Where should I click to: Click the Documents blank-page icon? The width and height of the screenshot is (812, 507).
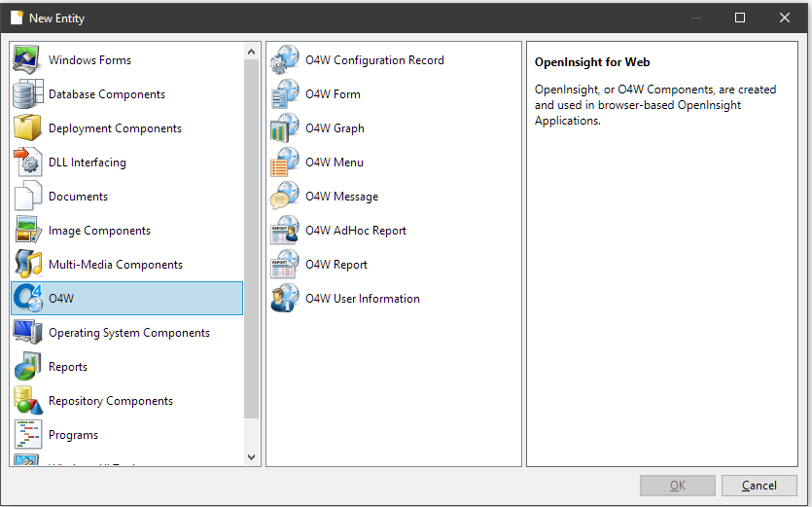(27, 196)
